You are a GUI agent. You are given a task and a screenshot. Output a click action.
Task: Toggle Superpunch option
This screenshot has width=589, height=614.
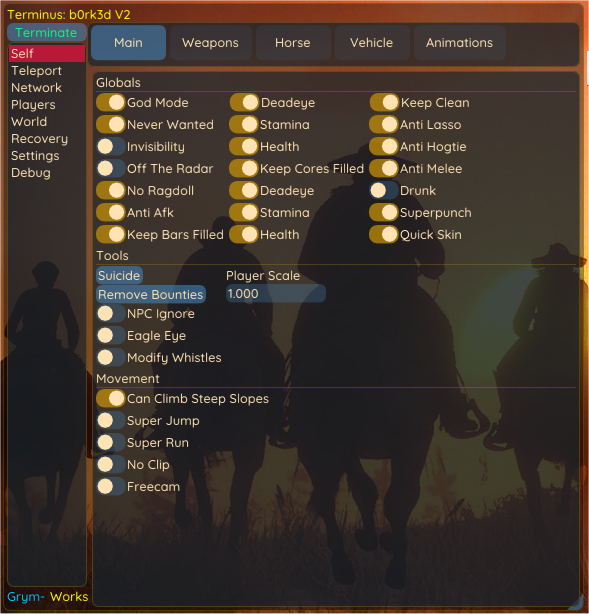384,213
